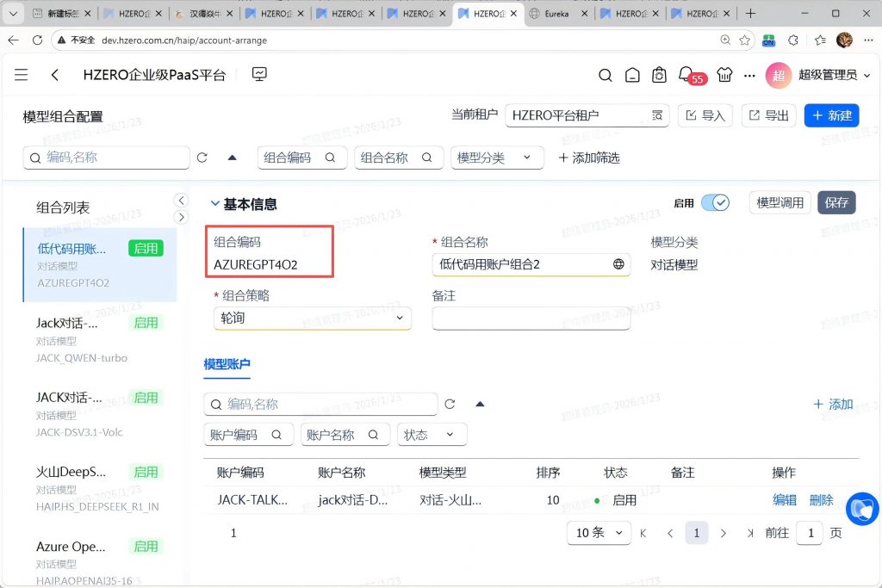Click the header search magnifier icon
This screenshot has width=882, height=588.
coord(606,75)
